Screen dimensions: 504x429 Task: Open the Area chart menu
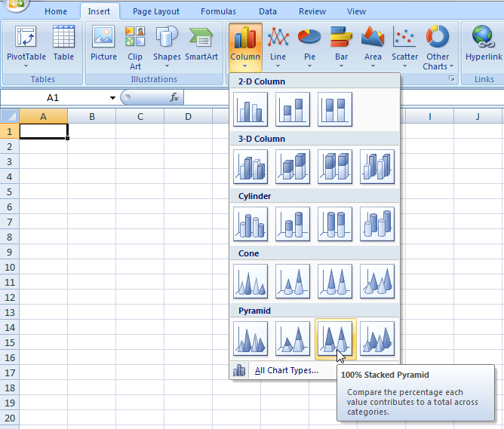[x=373, y=47]
